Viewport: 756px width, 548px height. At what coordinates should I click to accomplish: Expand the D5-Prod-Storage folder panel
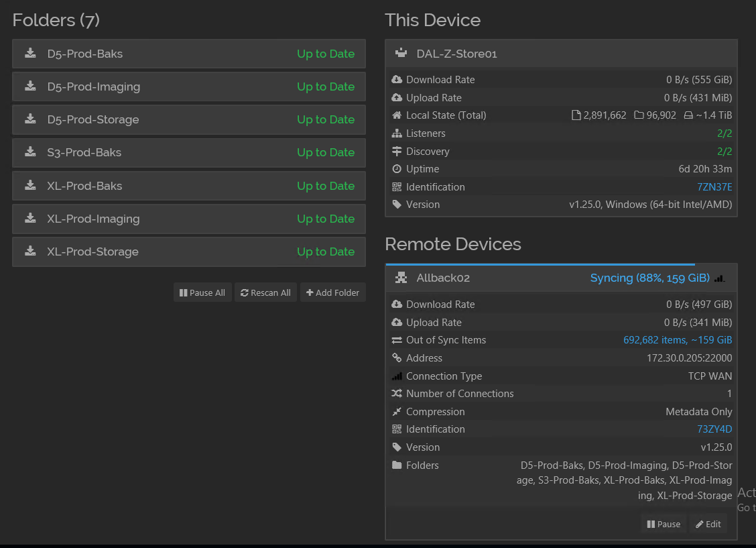pos(189,119)
